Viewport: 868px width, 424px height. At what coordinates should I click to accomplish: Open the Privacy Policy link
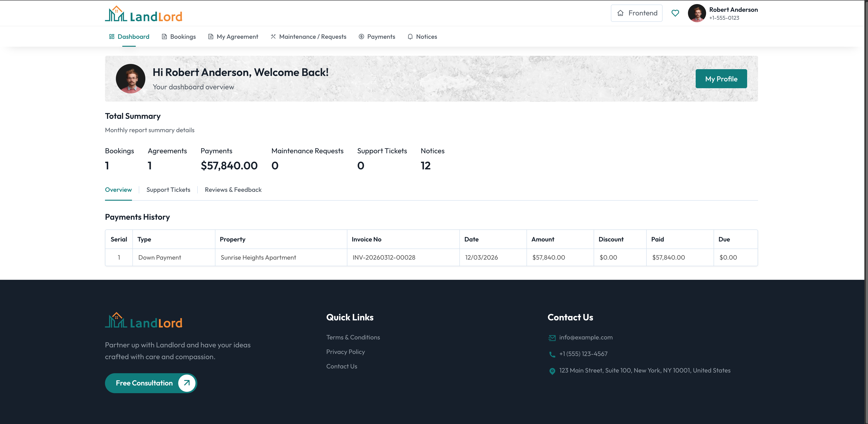(345, 351)
